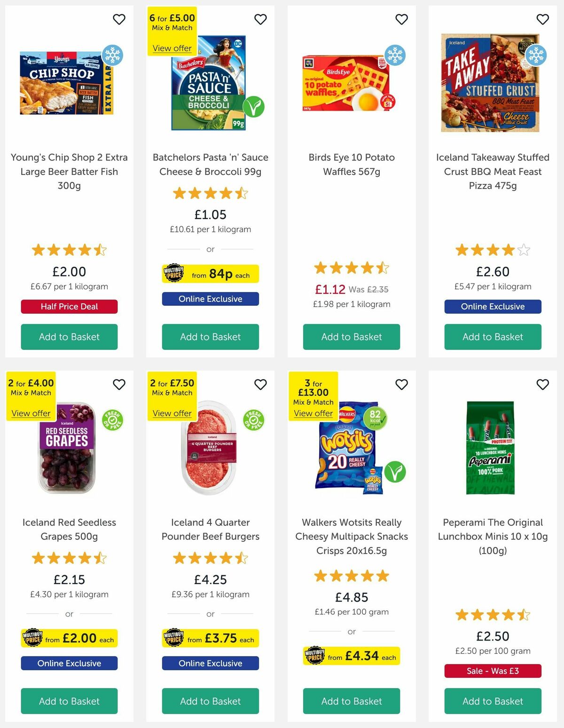
Task: View the 2 for £4.00 offer on grapes
Action: coord(31,413)
